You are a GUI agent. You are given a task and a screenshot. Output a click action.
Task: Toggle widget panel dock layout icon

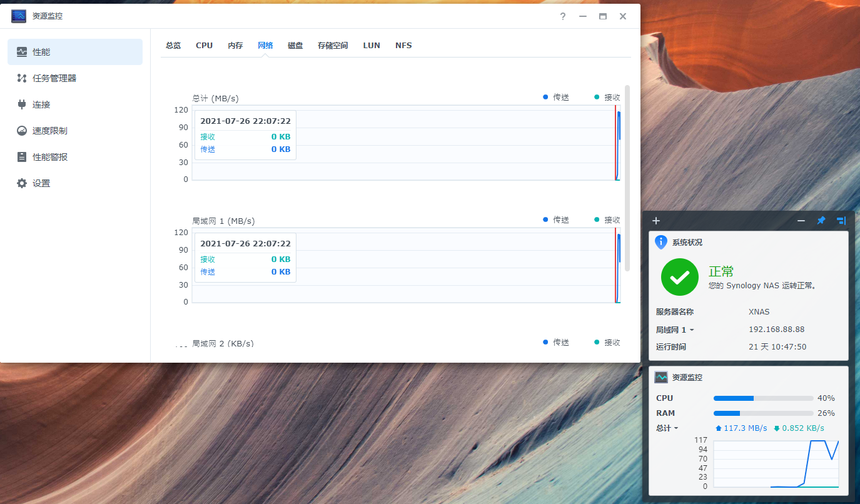click(x=841, y=221)
